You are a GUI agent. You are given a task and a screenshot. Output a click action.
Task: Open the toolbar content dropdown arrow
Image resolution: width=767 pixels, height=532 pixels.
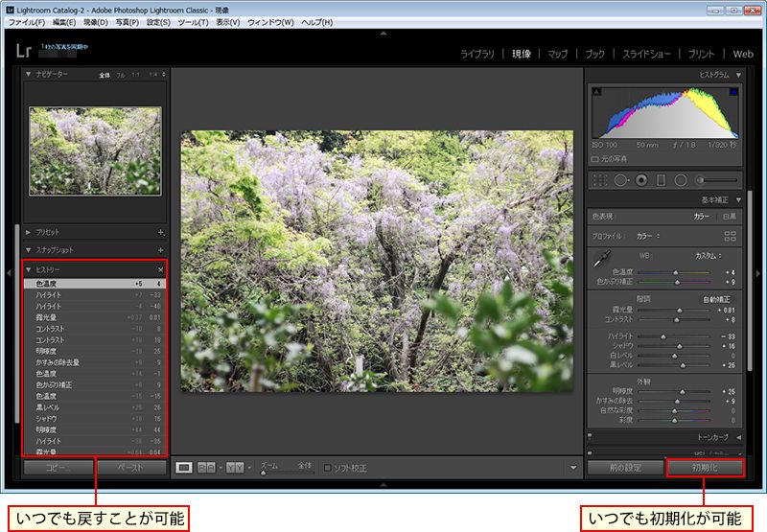pyautogui.click(x=573, y=468)
